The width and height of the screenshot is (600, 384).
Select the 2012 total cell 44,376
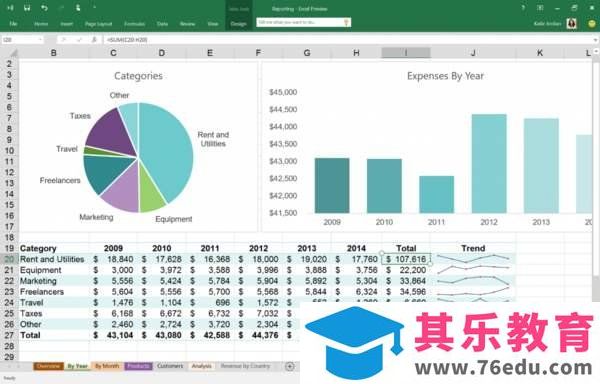tap(259, 335)
